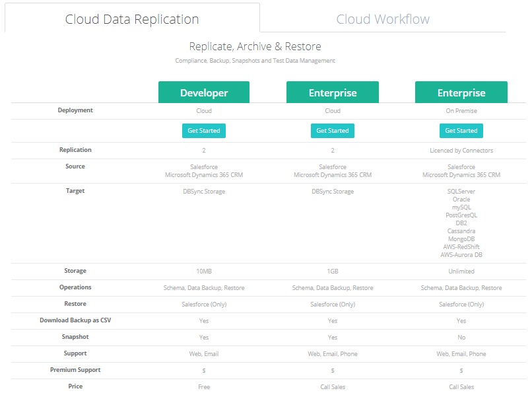The width and height of the screenshot is (532, 399).
Task: Click the Free price in the Developer column
Action: tap(204, 386)
